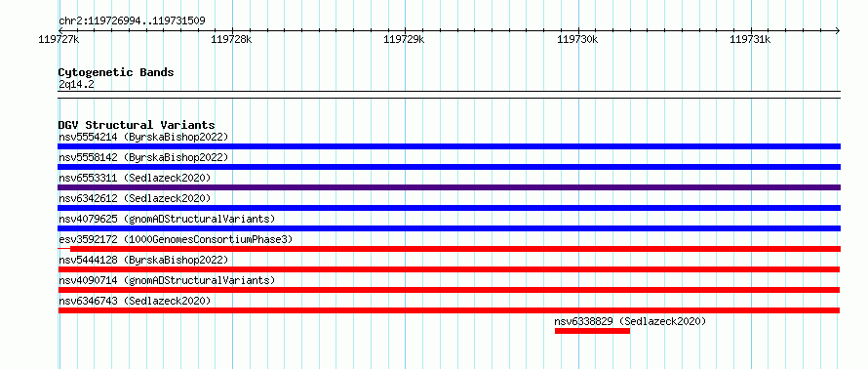Click nsv6338829 (Sedlazeck2020) label
868x369 pixels.
click(630, 321)
